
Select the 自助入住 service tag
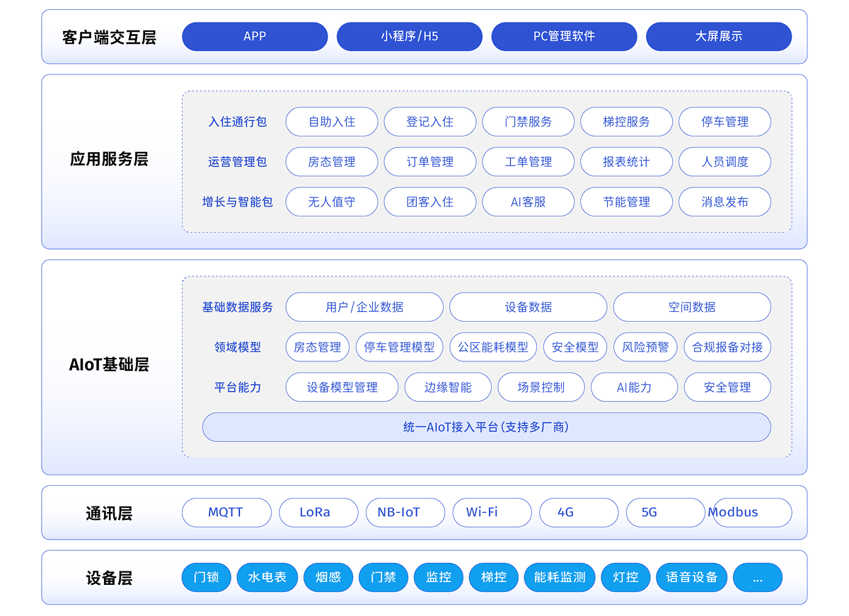pos(332,122)
